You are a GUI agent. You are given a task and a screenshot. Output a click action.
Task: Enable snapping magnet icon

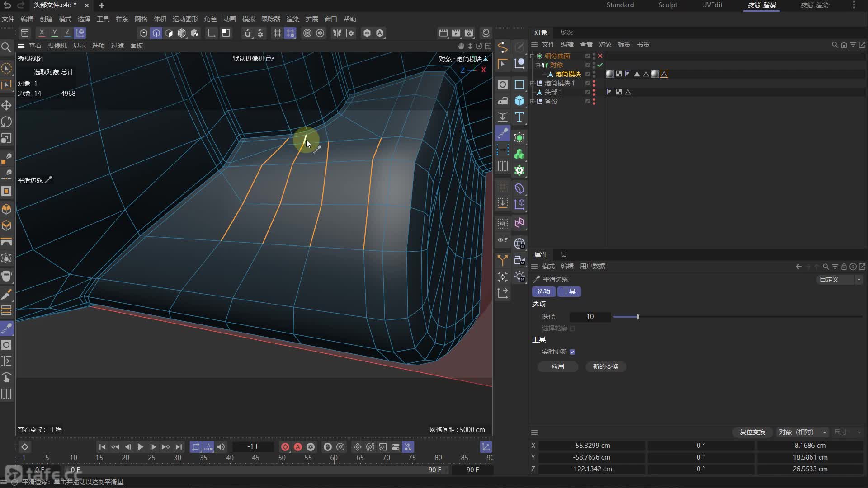click(x=247, y=33)
